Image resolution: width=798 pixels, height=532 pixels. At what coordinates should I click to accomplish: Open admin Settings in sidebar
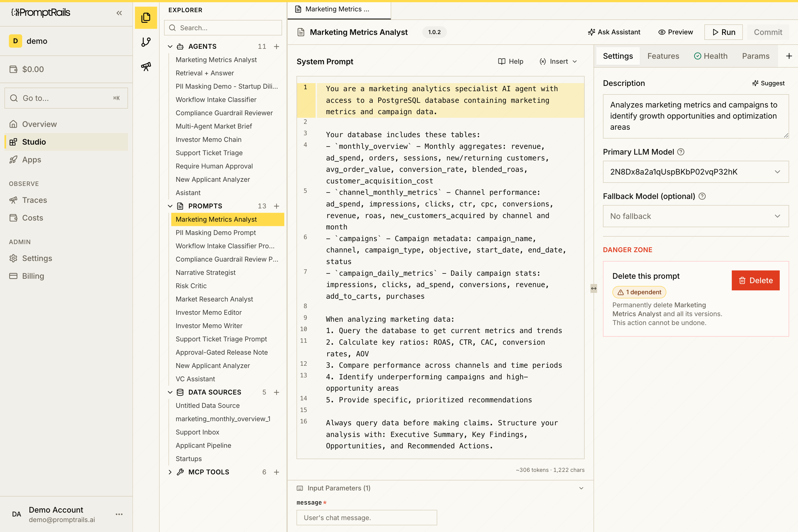click(x=66, y=258)
